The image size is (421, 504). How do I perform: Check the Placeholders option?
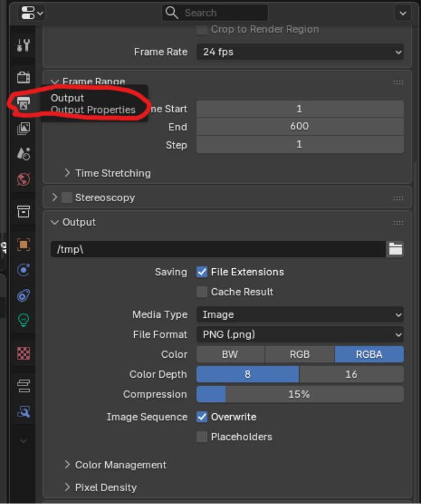[202, 437]
